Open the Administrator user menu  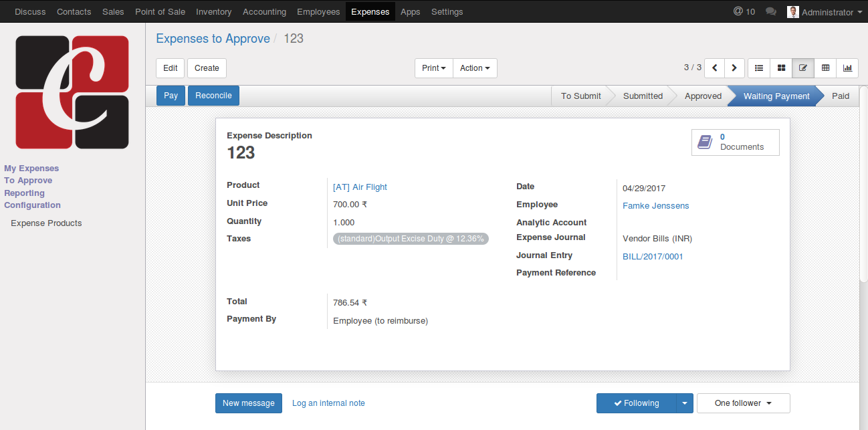coord(827,12)
